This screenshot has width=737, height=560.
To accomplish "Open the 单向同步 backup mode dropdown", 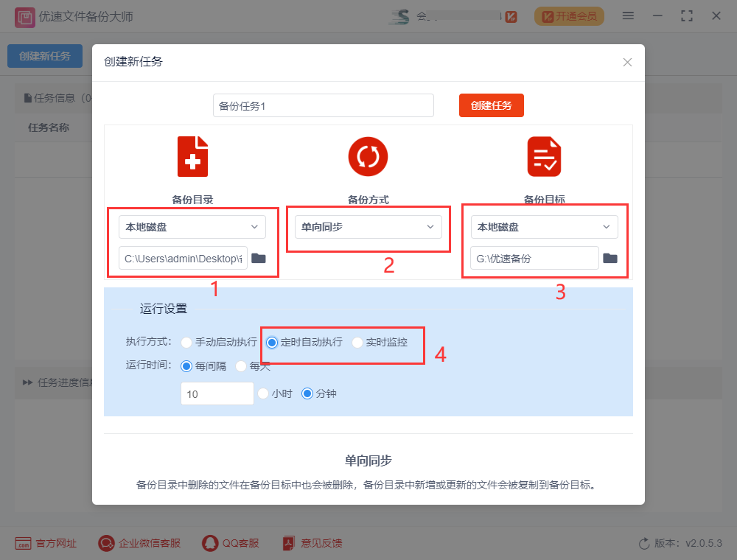I will click(368, 226).
